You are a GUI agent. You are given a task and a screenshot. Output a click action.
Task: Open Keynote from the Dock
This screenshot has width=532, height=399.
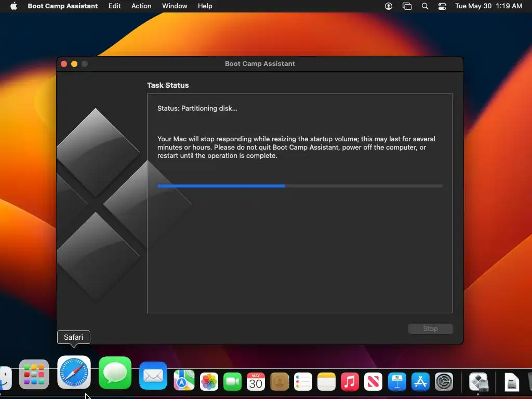point(397,381)
